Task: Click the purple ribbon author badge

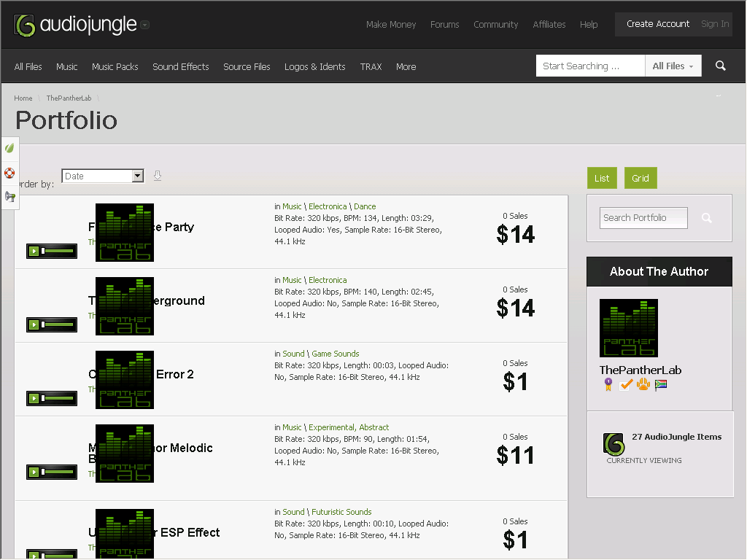Action: click(608, 384)
